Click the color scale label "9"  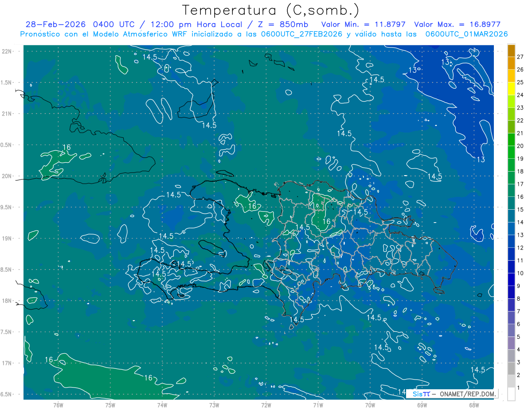[519, 286]
